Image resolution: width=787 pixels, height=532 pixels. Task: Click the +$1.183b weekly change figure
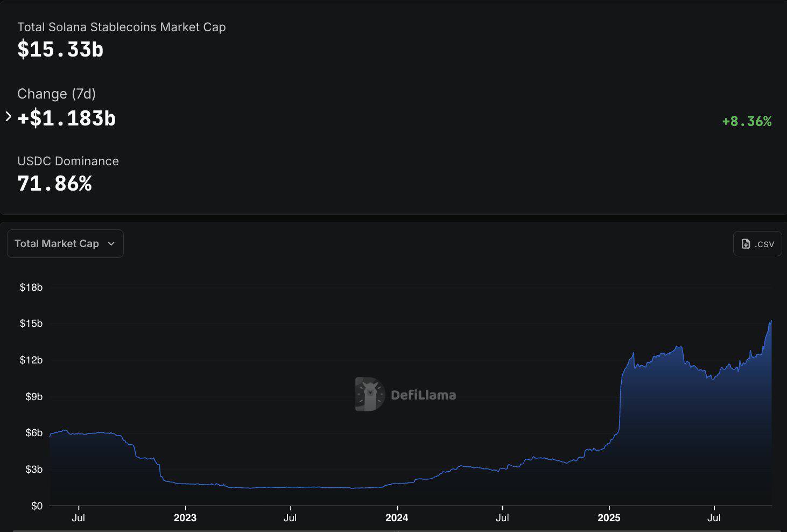[67, 118]
